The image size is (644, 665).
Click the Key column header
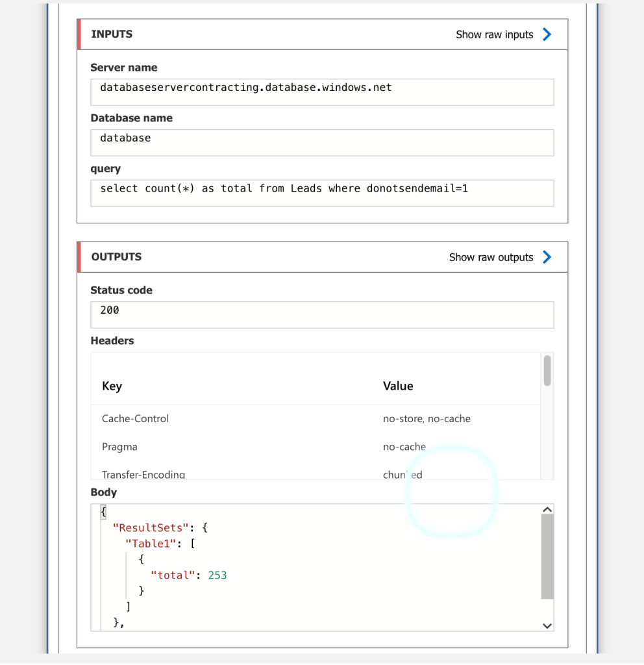point(112,386)
